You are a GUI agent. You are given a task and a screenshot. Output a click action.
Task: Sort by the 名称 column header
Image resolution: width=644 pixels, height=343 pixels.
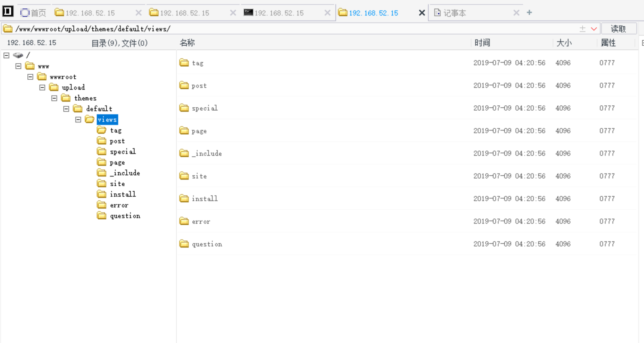point(187,43)
